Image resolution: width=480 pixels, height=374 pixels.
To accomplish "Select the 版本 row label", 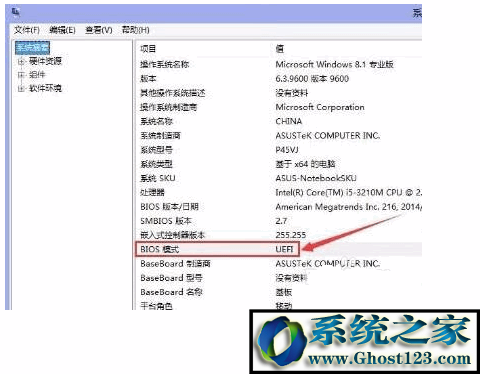I will pos(148,79).
